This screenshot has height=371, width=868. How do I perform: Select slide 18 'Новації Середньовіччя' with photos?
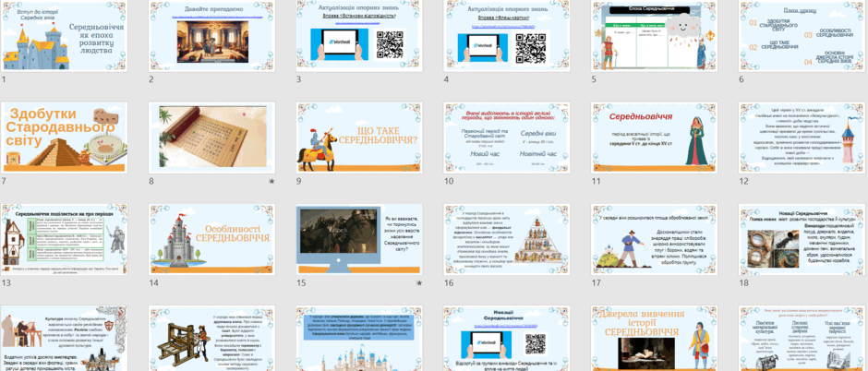point(802,239)
